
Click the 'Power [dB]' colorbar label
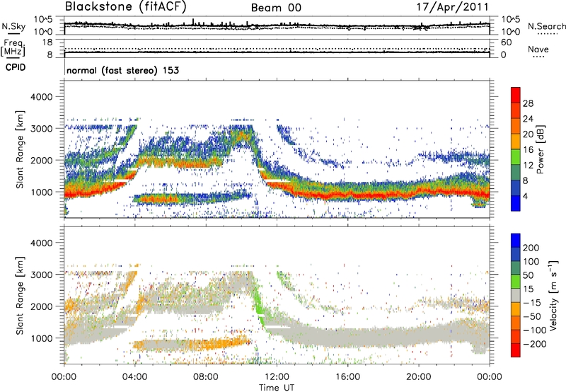540,149
